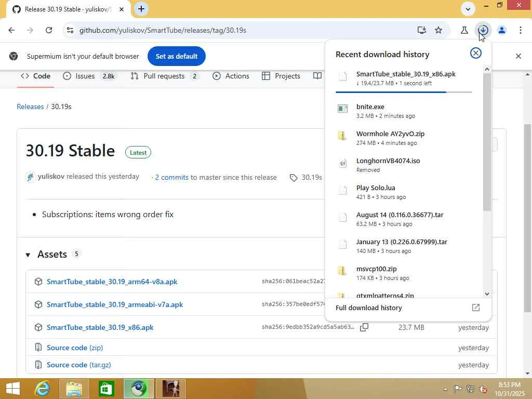
Task: Open the Chrome Labs flask icon
Action: (464, 30)
